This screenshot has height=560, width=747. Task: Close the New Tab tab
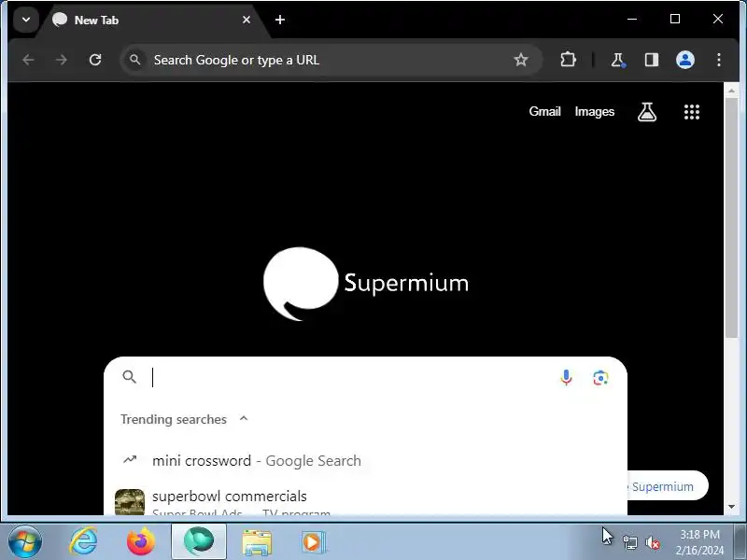click(247, 20)
